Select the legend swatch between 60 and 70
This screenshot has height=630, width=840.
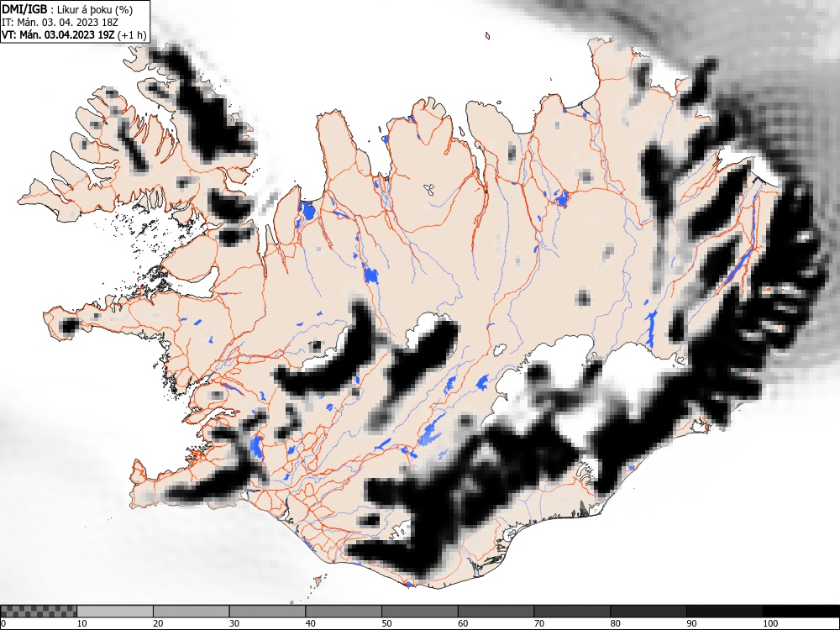click(496, 612)
